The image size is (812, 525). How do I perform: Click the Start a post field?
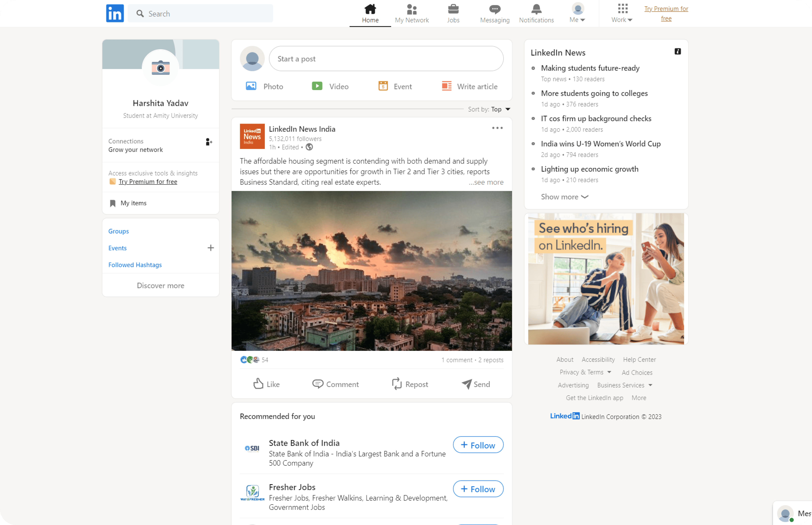click(x=386, y=59)
